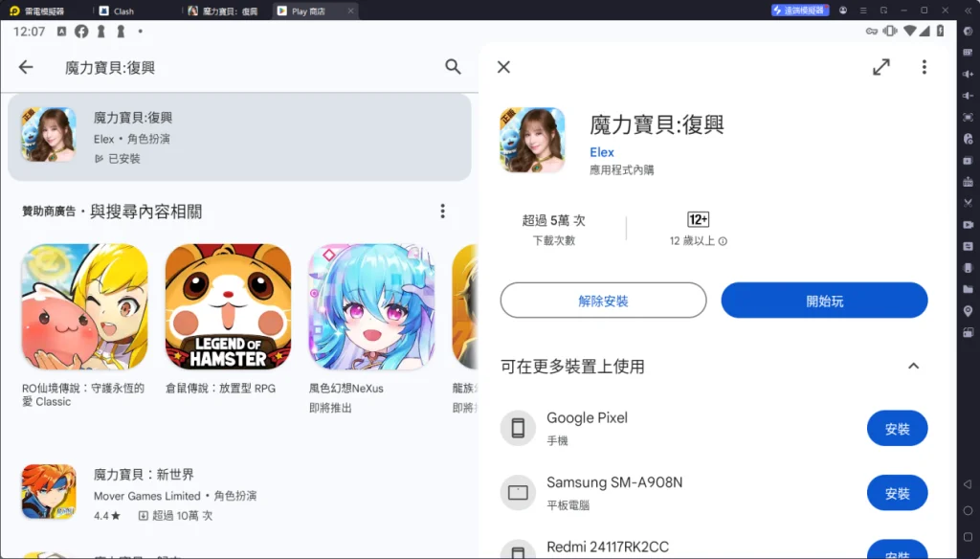Click the user account icon in title bar
The image size is (980, 559).
(x=843, y=11)
